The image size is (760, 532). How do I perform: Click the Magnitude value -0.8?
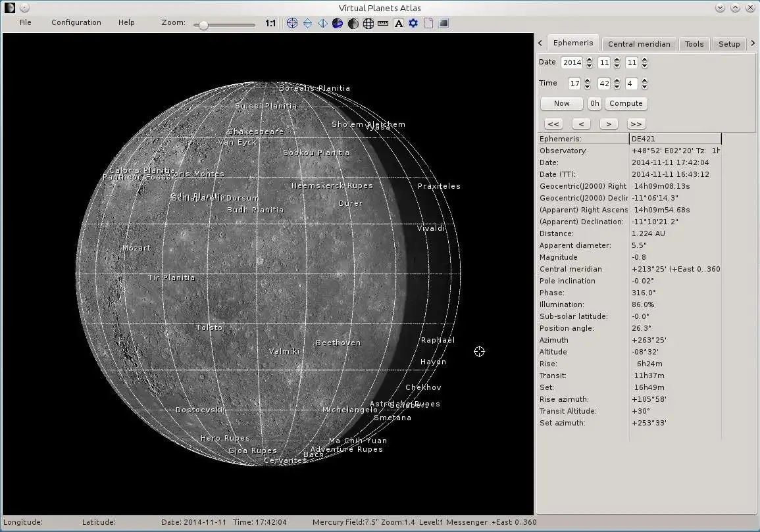(639, 257)
